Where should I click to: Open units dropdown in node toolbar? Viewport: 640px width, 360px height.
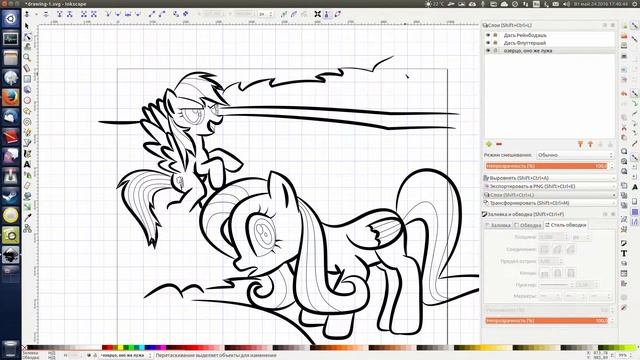(266, 14)
